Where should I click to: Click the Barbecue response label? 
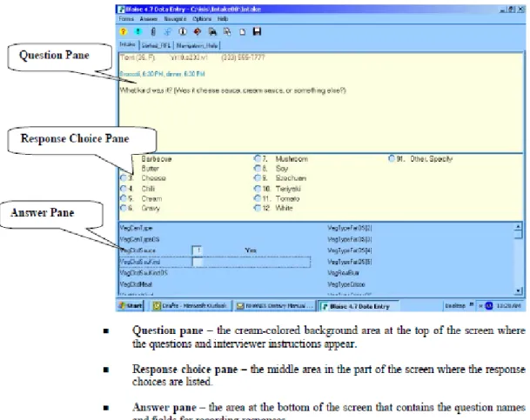tap(157, 158)
